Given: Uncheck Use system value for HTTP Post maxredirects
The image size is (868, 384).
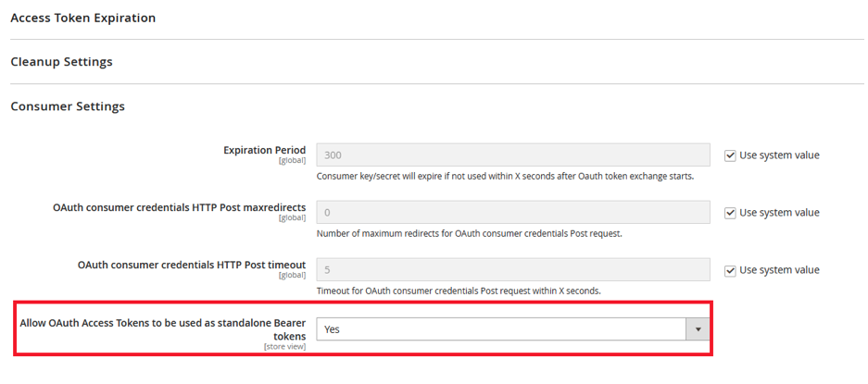Looking at the screenshot, I should point(730,213).
